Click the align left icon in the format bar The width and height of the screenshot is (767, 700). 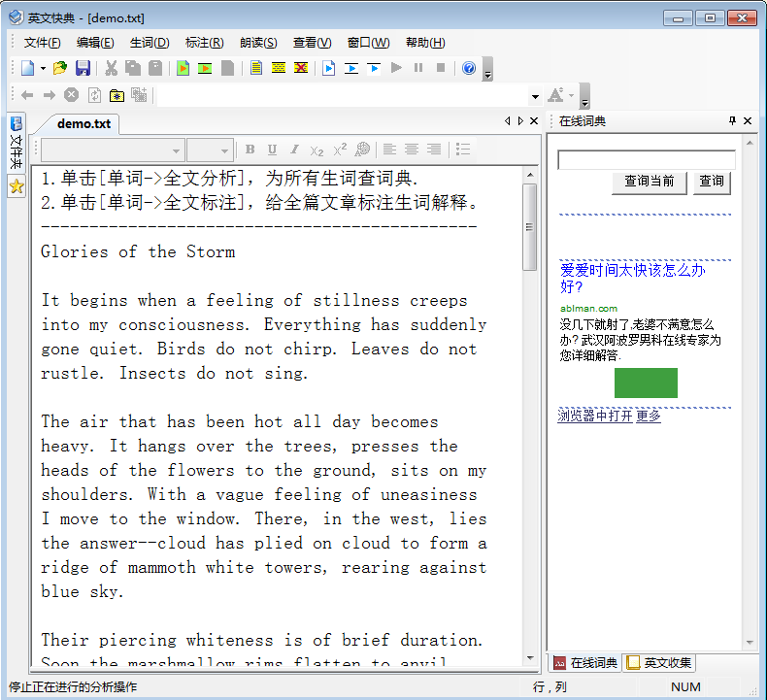coord(389,150)
